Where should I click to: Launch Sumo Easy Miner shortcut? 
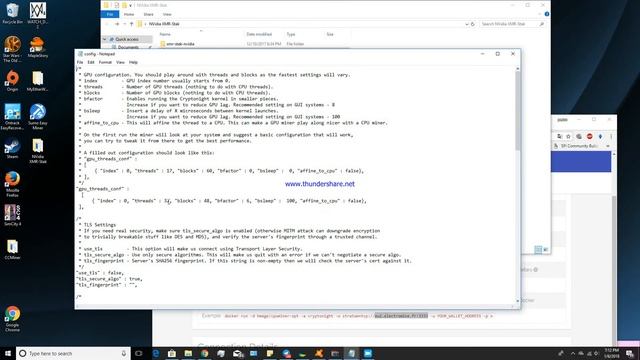[38, 117]
